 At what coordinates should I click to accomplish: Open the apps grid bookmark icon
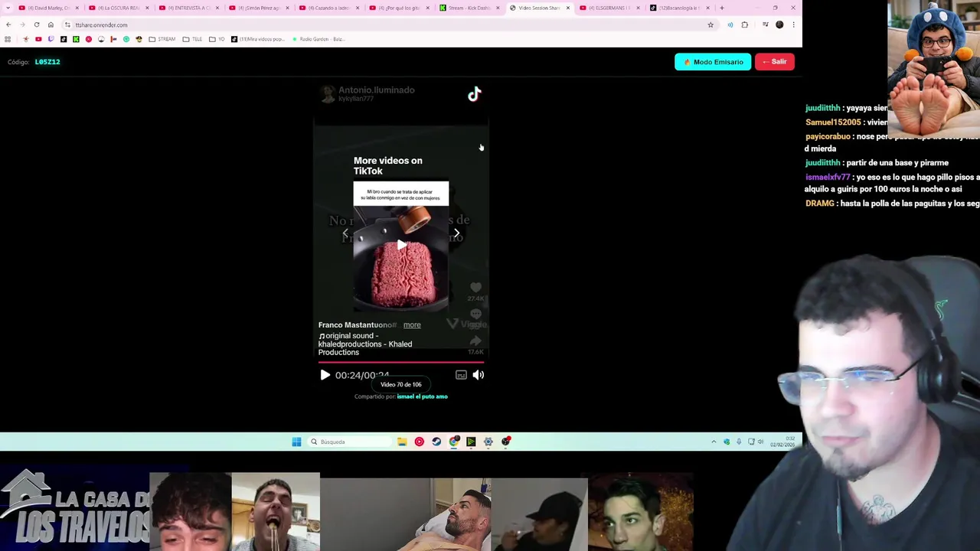(x=8, y=39)
